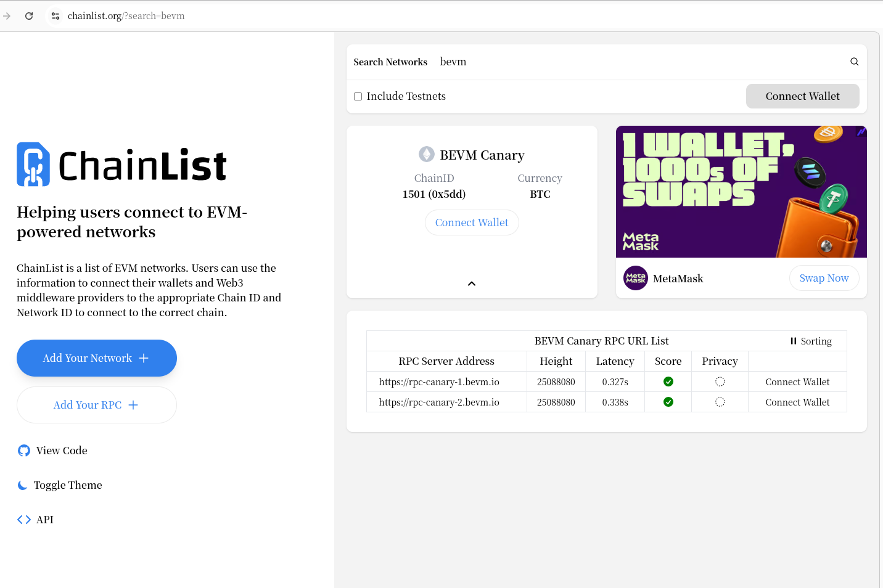The height and width of the screenshot is (588, 883).
Task: Click chain ID 1501 (0x5dd)
Action: point(434,194)
